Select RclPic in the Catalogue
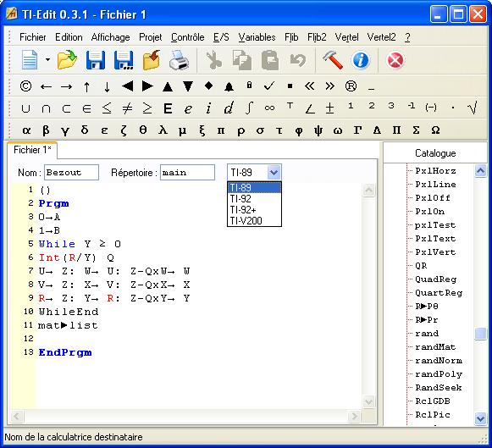This screenshot has height=448, width=492. click(433, 415)
